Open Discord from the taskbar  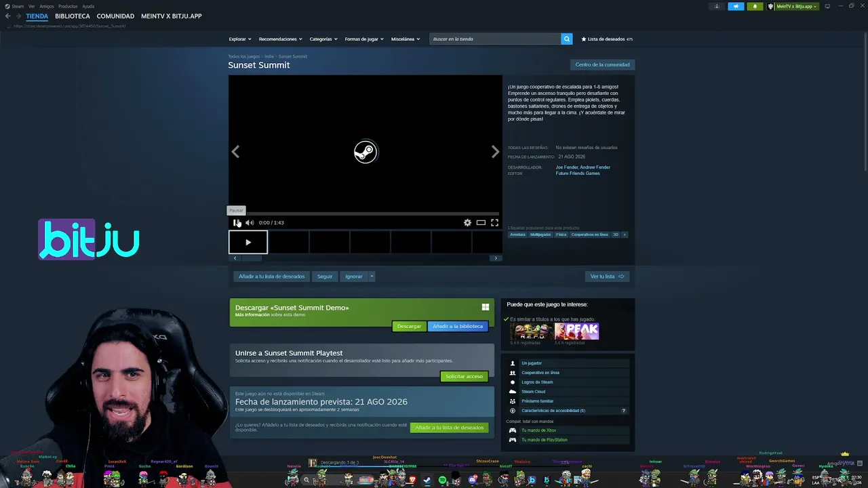(473, 481)
